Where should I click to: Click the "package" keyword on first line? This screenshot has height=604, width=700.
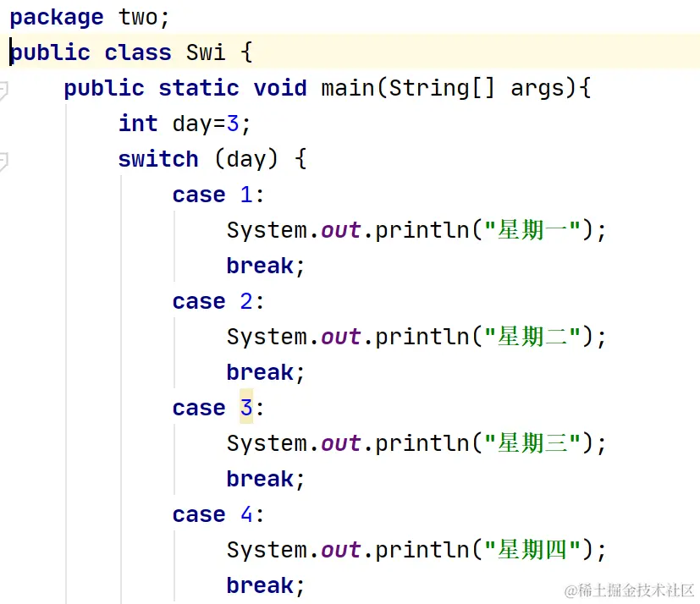(x=57, y=19)
